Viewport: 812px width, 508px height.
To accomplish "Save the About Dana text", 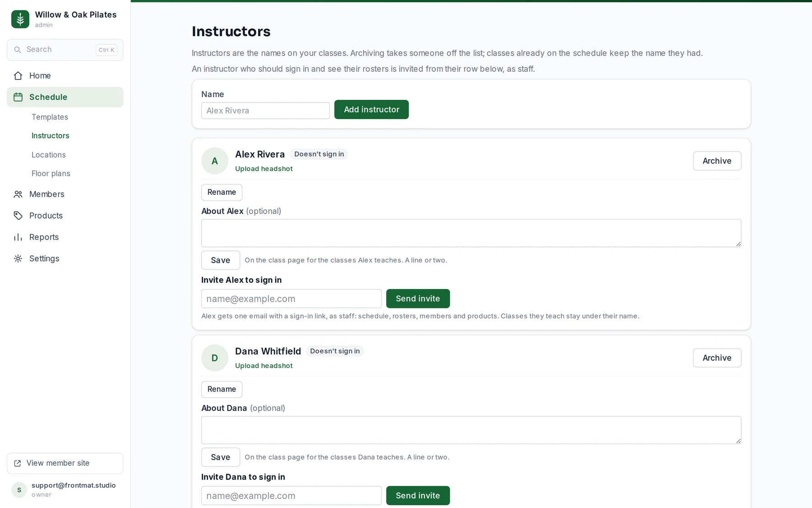I will pos(221,457).
